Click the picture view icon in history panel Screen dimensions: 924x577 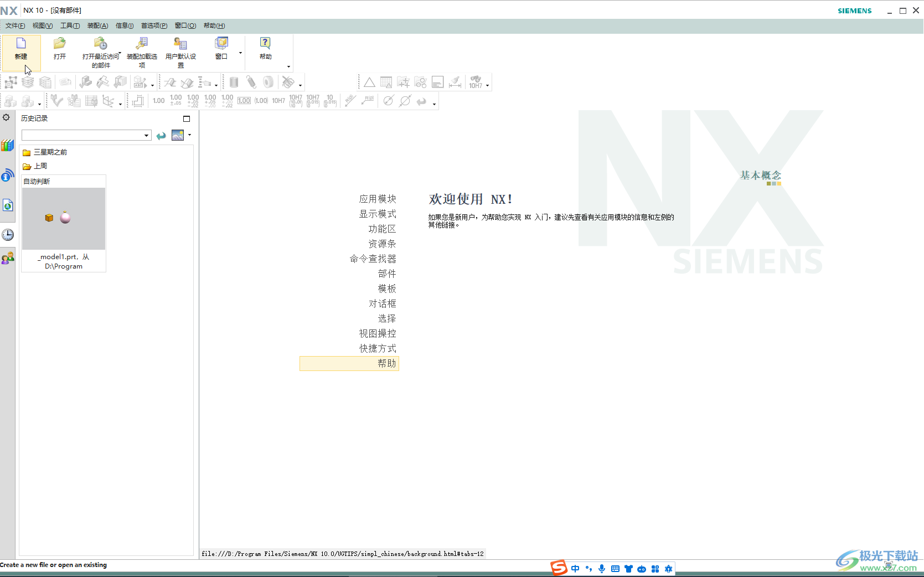click(178, 135)
